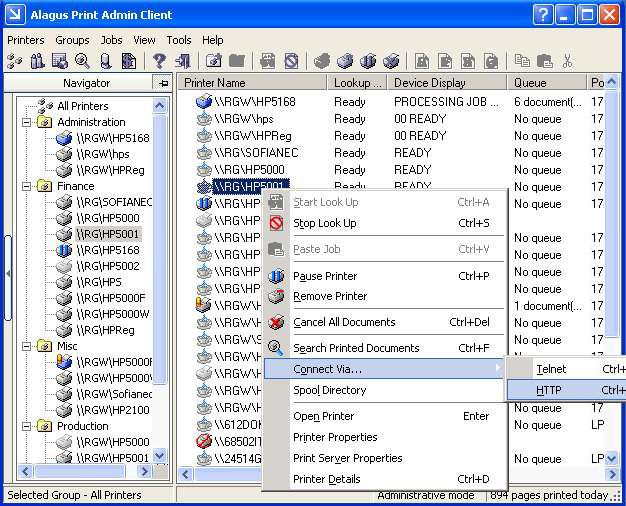Click the Stop Look Up circle-slash toolbar icon
The image size is (626, 506).
click(291, 61)
